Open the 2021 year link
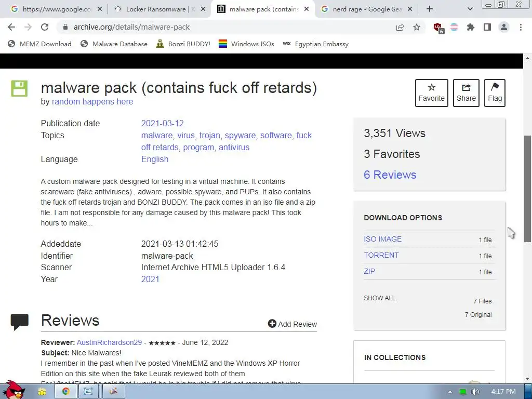This screenshot has height=399, width=532. pos(150,279)
